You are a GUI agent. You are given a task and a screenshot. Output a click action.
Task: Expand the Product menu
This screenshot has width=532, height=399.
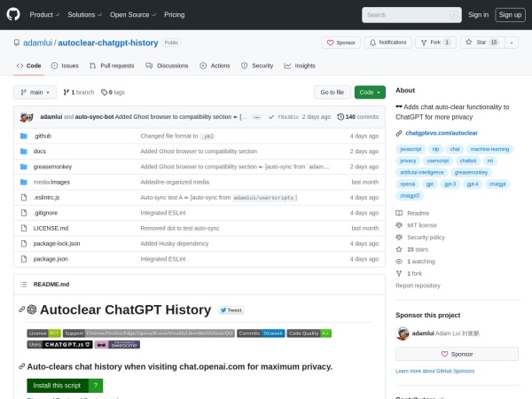point(44,14)
